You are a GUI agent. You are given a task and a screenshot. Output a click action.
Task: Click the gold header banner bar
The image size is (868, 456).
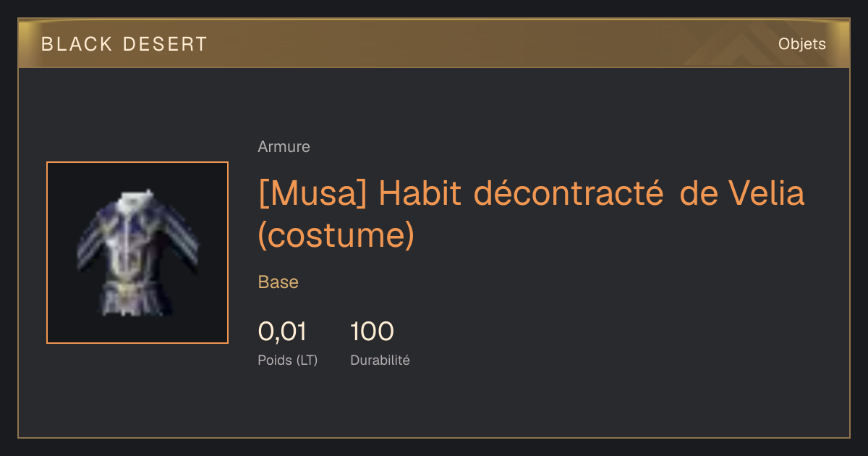tap(434, 44)
